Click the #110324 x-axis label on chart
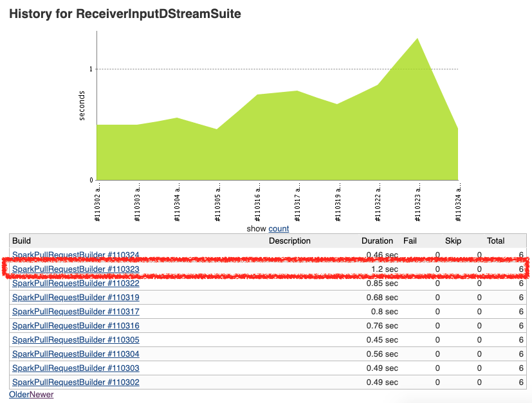The image size is (532, 403). [458, 202]
